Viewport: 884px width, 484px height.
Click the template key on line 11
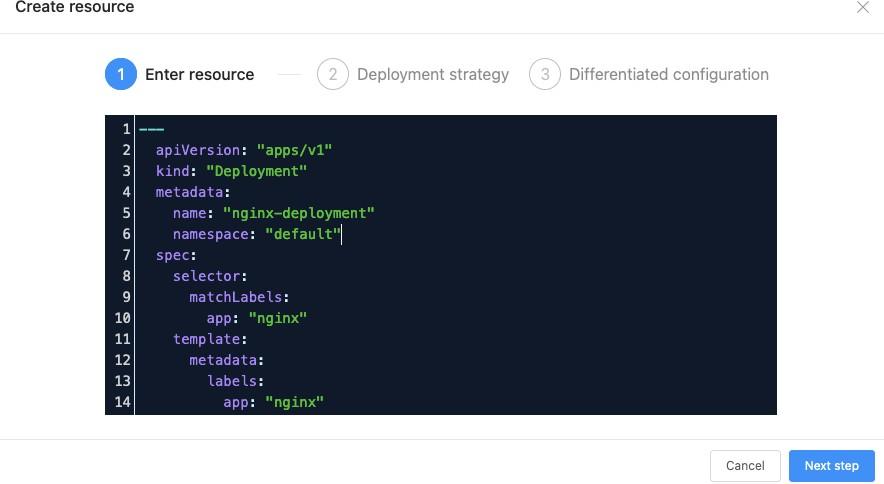[208, 339]
